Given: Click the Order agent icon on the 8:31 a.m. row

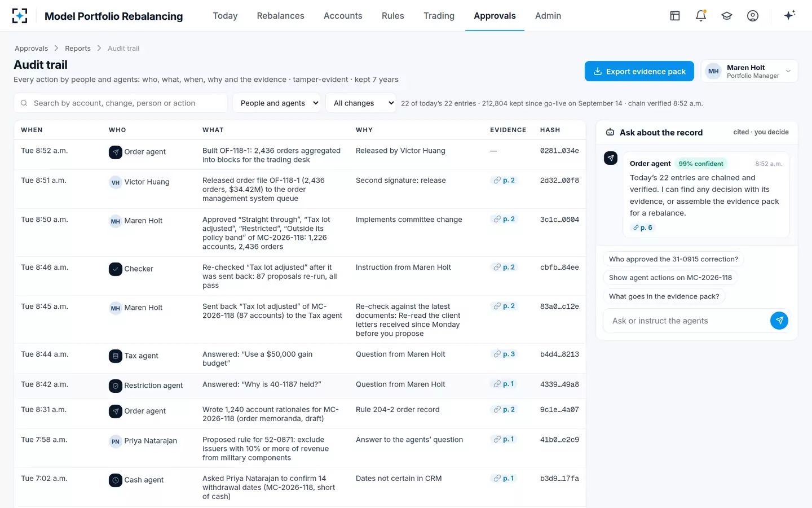Looking at the screenshot, I should coord(116,411).
